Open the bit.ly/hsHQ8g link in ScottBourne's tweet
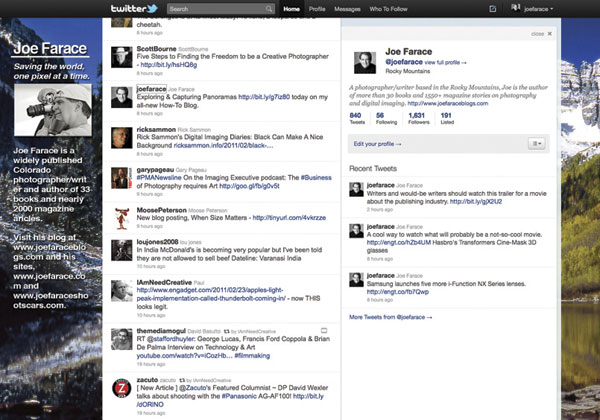 tap(169, 65)
